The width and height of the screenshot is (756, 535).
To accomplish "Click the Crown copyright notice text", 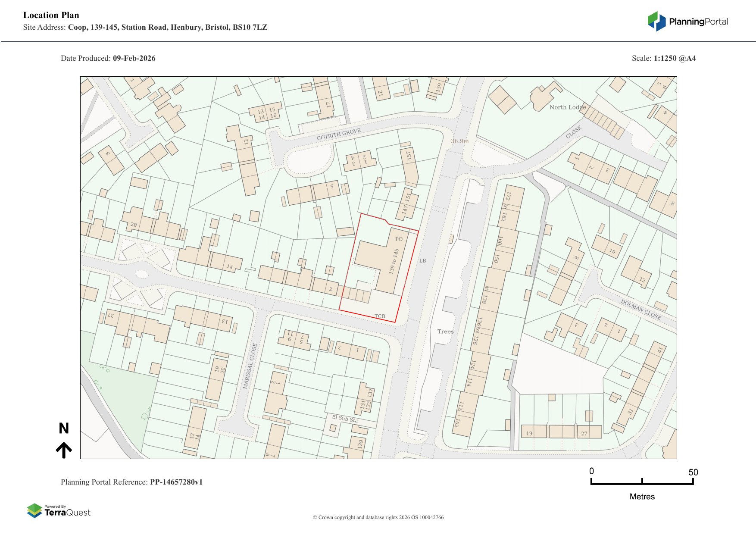I will [378, 517].
